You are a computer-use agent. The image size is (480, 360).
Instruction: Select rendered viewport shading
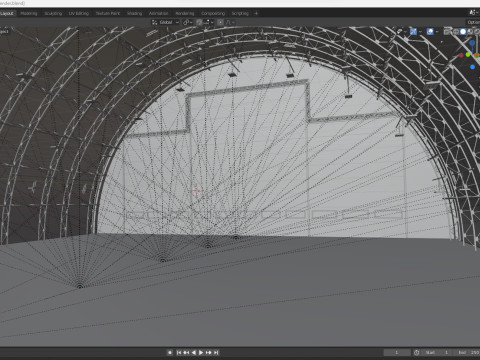click(x=477, y=32)
